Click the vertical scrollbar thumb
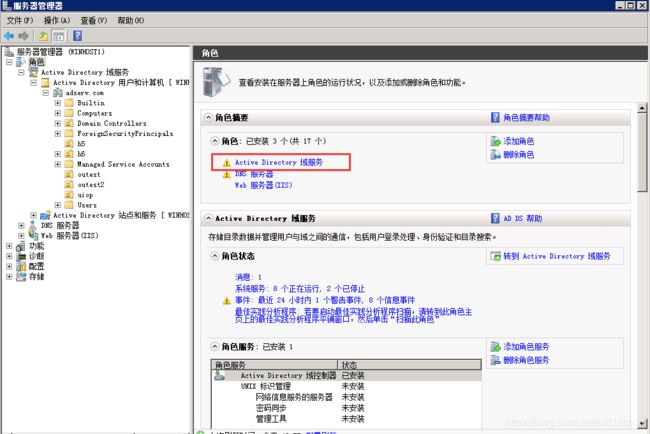650x434 pixels. 642,153
